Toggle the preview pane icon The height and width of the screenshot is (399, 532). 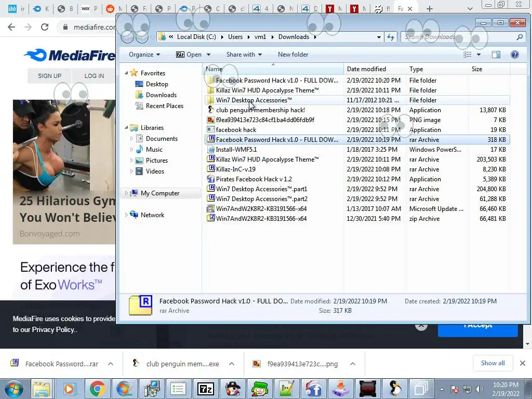(x=496, y=55)
